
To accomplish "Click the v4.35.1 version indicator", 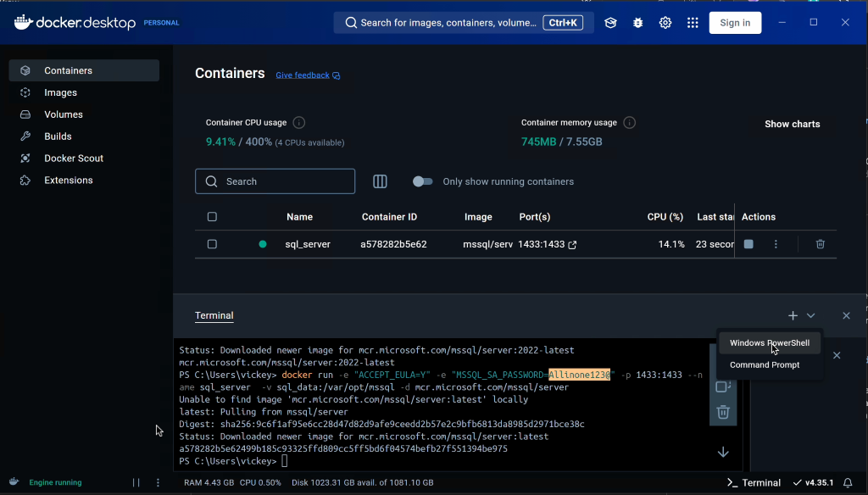I will (x=813, y=483).
